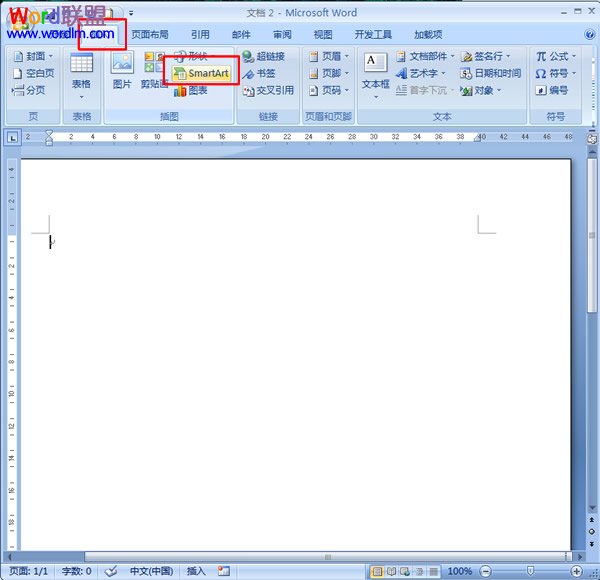
Task: Switch to Developer (开发工具) tab
Action: tap(373, 34)
